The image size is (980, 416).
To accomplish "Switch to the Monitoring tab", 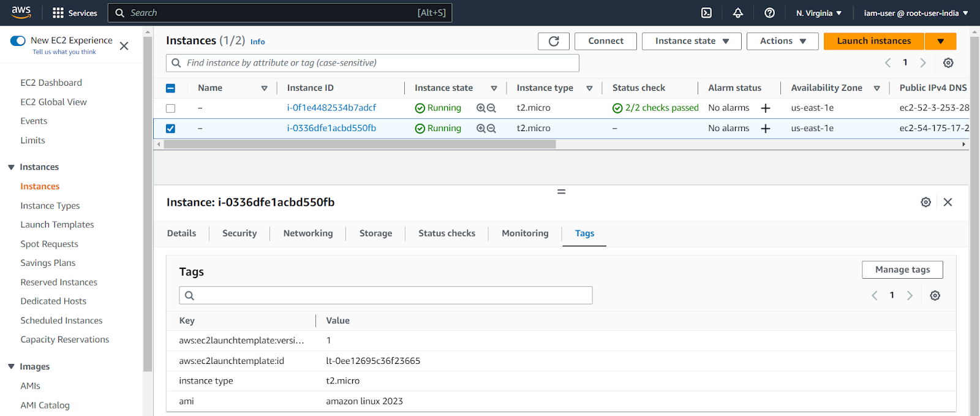I will 525,233.
